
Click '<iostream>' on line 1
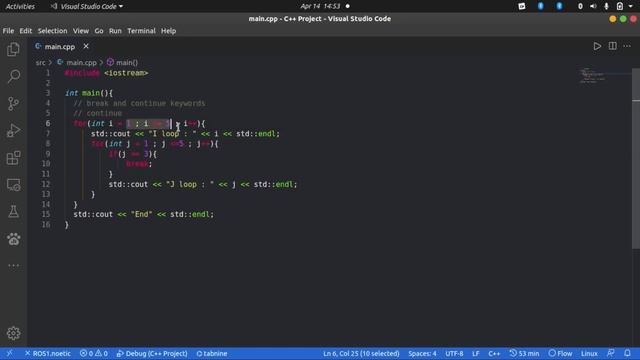[126, 73]
